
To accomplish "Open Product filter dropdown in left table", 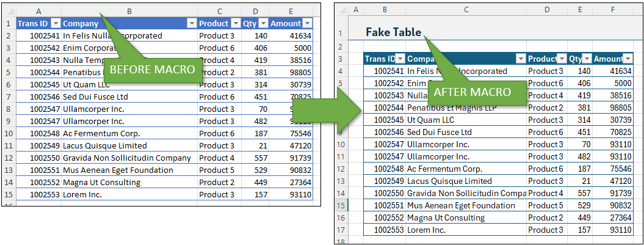I will tap(235, 23).
